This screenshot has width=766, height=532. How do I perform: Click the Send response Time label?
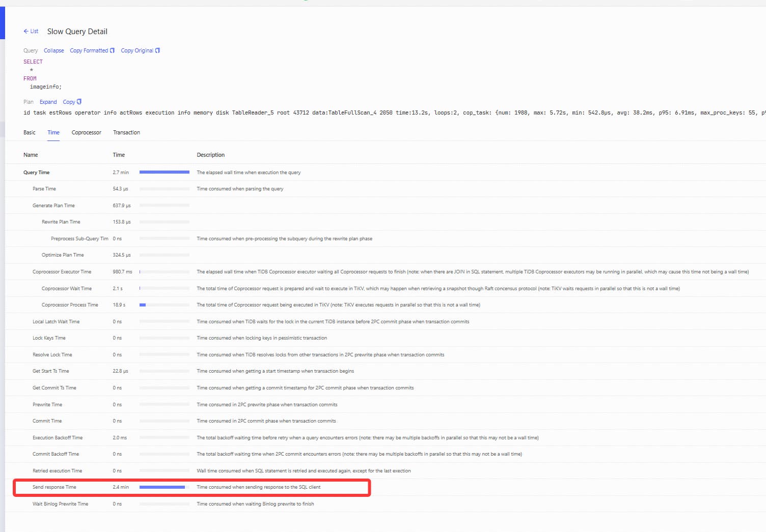[x=54, y=487]
